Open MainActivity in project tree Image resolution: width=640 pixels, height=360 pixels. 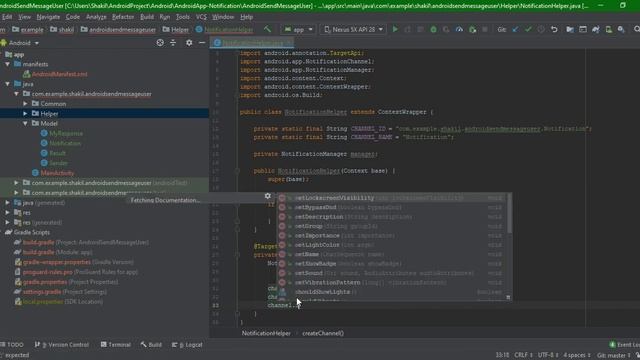pyautogui.click(x=57, y=173)
